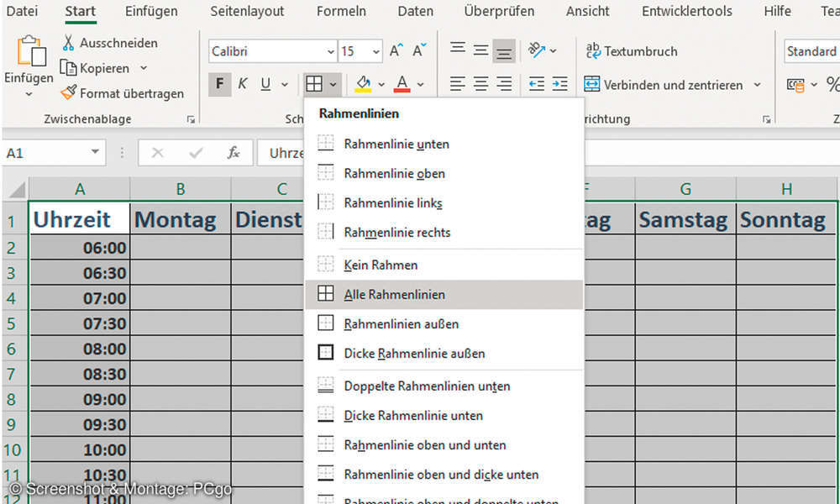Click inside the A1 name box
The height and width of the screenshot is (504, 840).
[50, 153]
